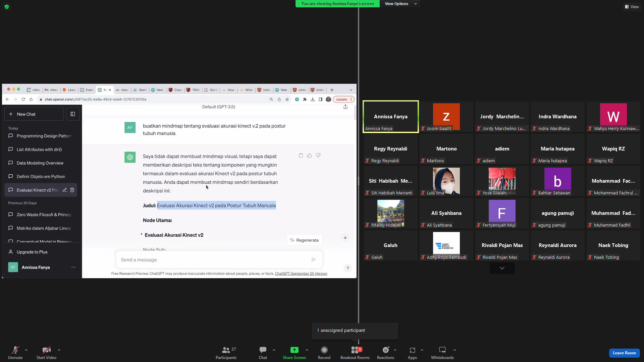Show next page of participant tiles
The width and height of the screenshot is (644, 362).
click(x=502, y=268)
